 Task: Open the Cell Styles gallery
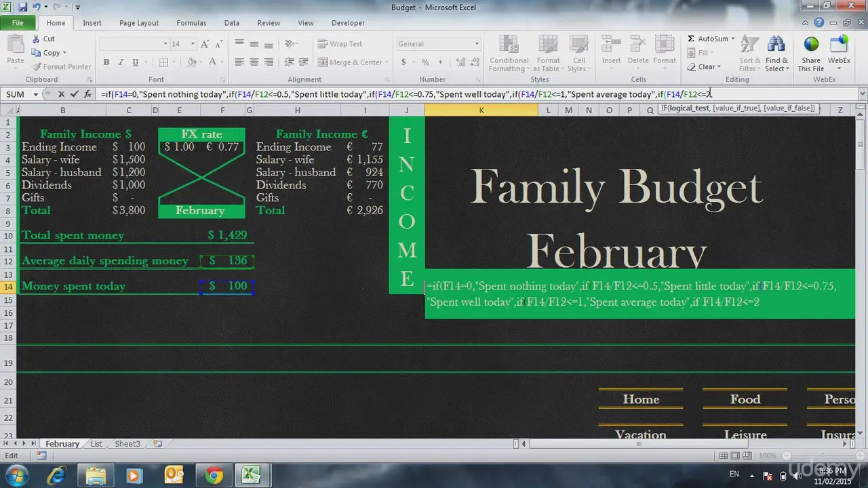click(578, 54)
